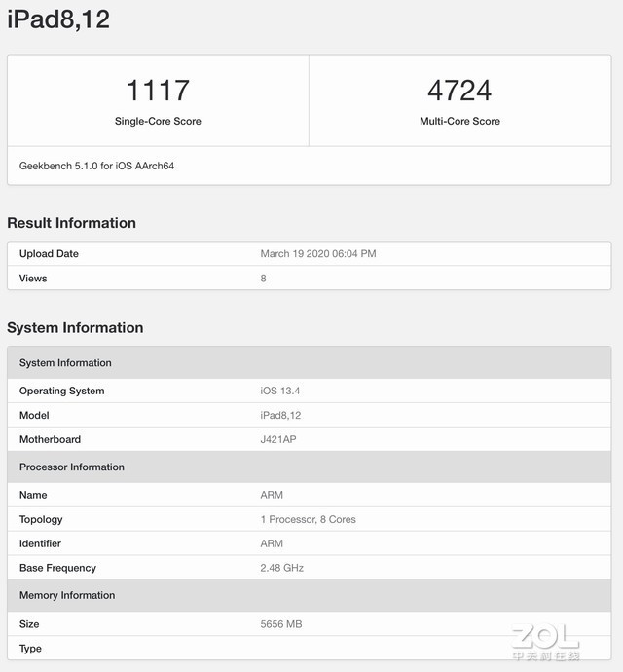
Task: Click the Operating System label
Action: tap(61, 391)
